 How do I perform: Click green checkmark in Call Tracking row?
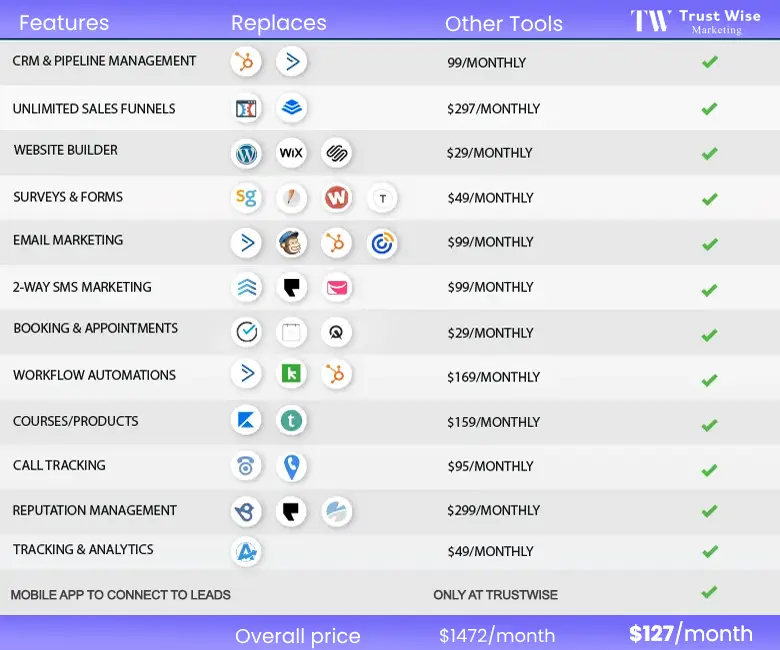tap(709, 469)
